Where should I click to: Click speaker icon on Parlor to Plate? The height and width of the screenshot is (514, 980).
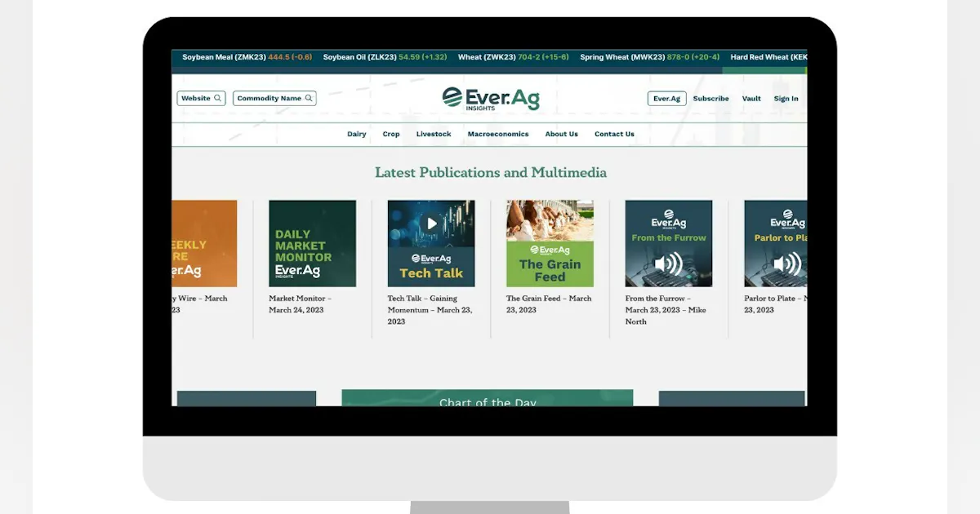point(787,264)
